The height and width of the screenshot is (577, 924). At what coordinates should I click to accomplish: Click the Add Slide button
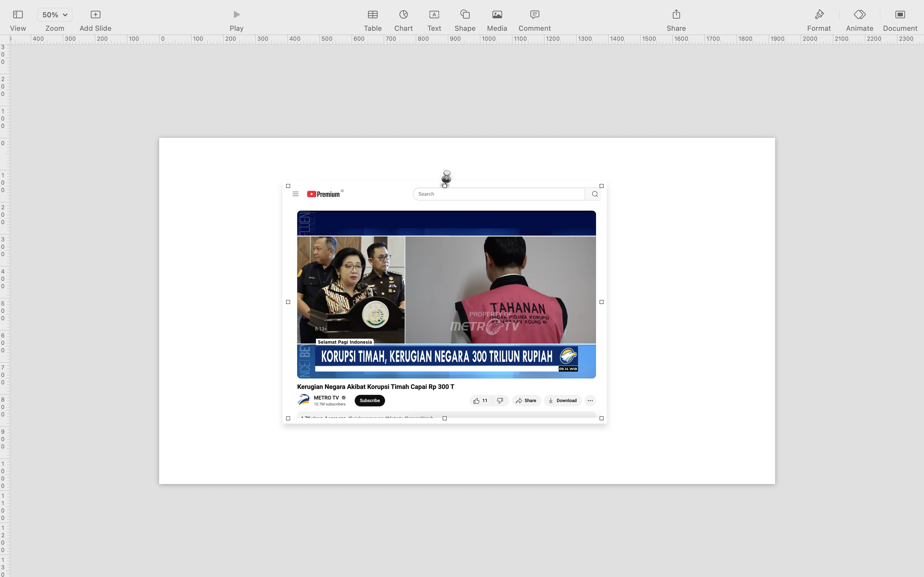95,15
